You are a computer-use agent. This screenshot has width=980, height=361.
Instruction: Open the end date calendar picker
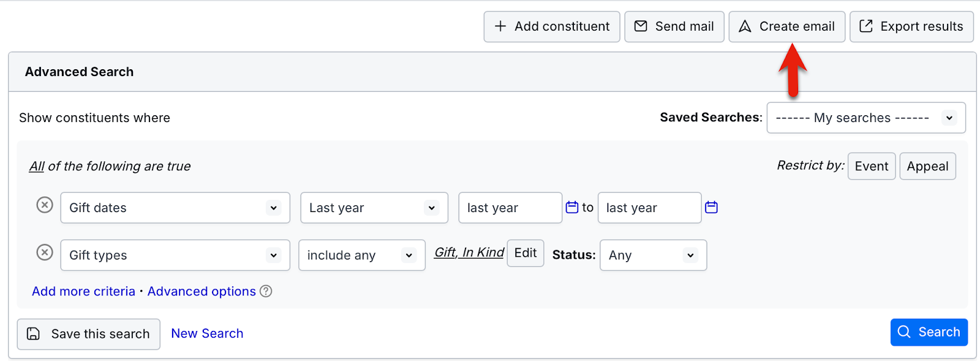(x=711, y=207)
